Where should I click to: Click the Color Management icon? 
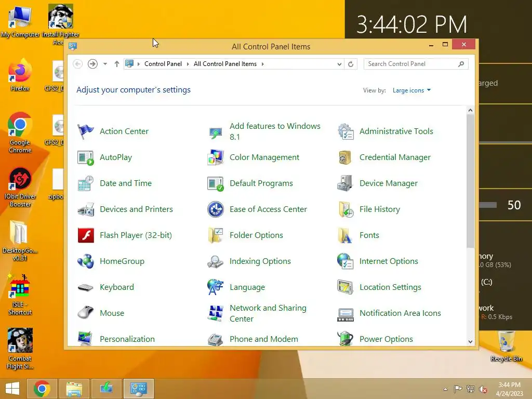(x=216, y=157)
